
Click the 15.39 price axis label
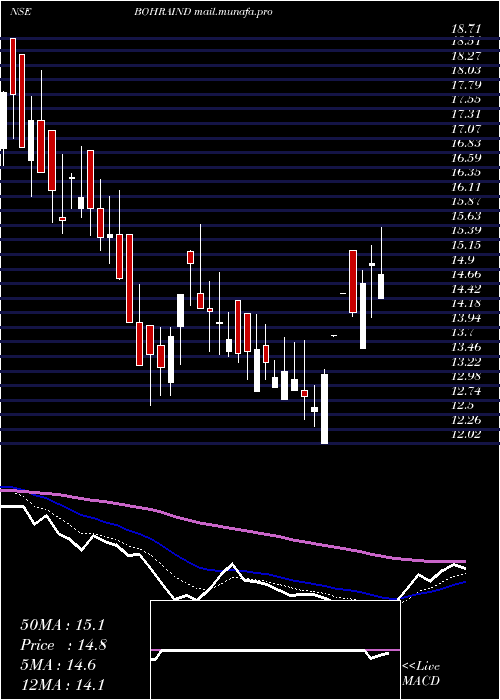coord(466,230)
